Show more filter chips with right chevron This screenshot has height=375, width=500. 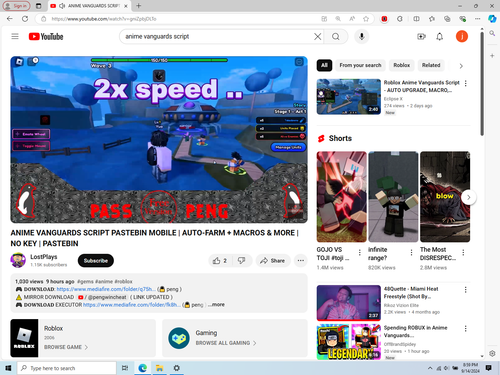pos(461,66)
